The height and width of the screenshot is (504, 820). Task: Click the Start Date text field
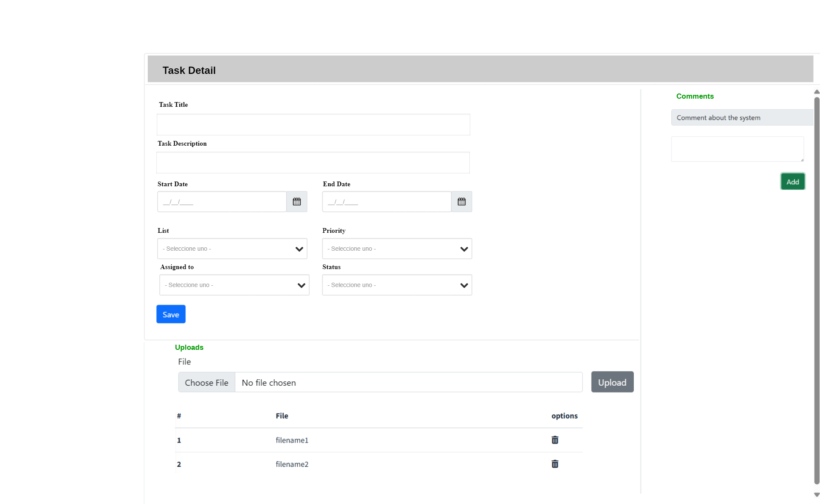222,202
